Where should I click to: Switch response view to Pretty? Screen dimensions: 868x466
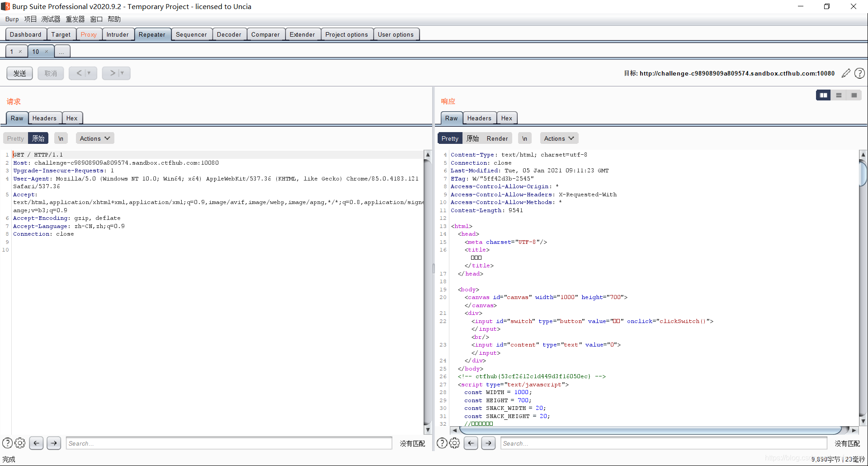point(450,138)
